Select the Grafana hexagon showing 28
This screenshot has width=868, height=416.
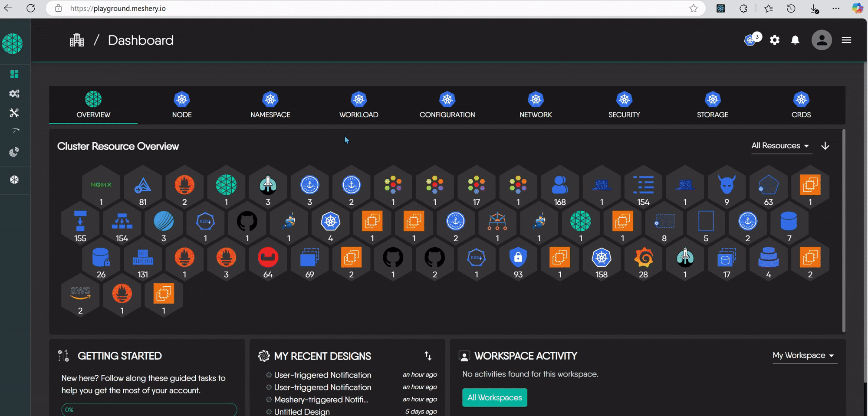(643, 258)
